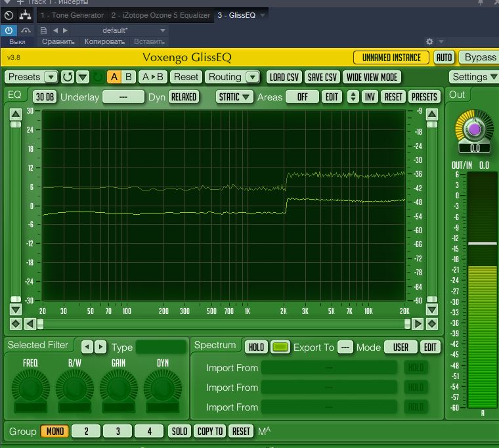Image resolution: width=499 pixels, height=448 pixels.
Task: Select group 2
Action: [86, 431]
